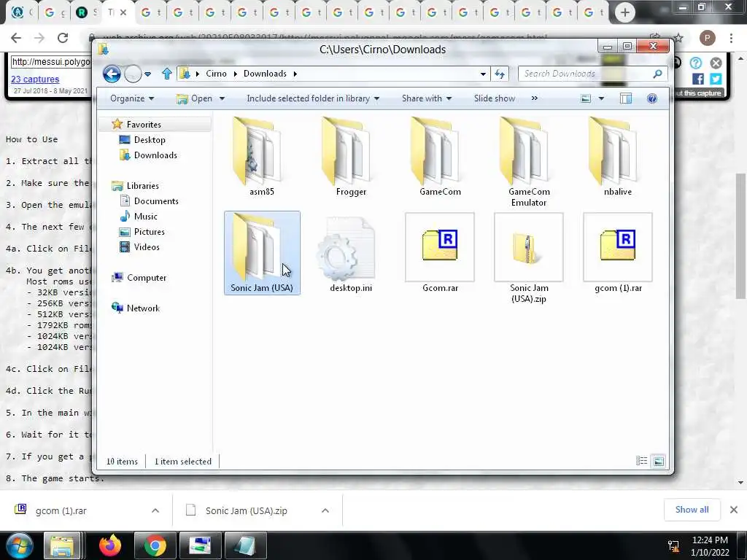Open a new Chrome tab
747x560 pixels.
click(x=625, y=12)
